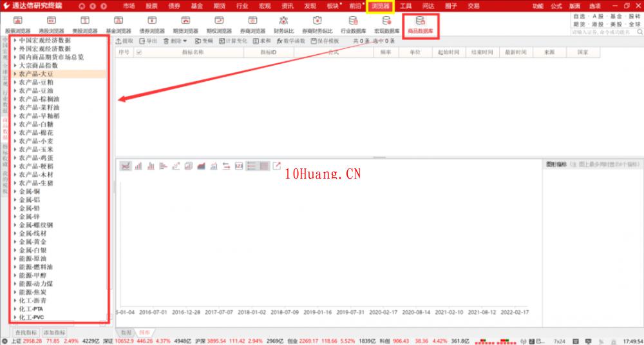644x345 pixels.
Task: Pop out chart in new window icon
Action: [277, 166]
